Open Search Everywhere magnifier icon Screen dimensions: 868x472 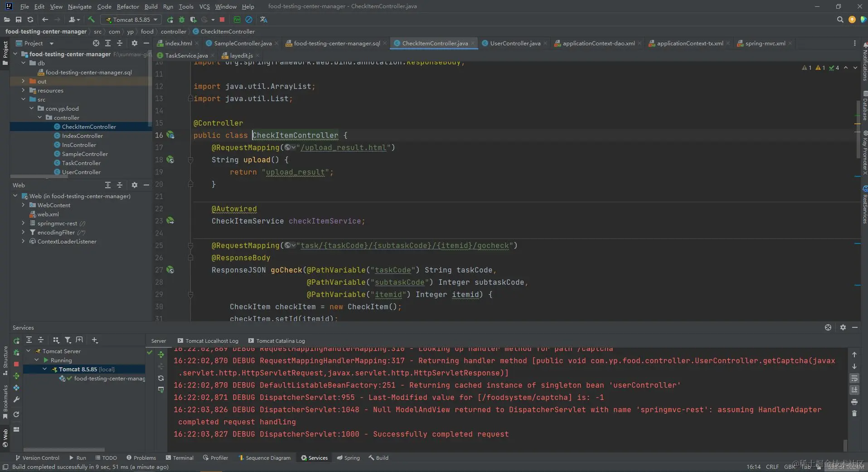(x=840, y=19)
